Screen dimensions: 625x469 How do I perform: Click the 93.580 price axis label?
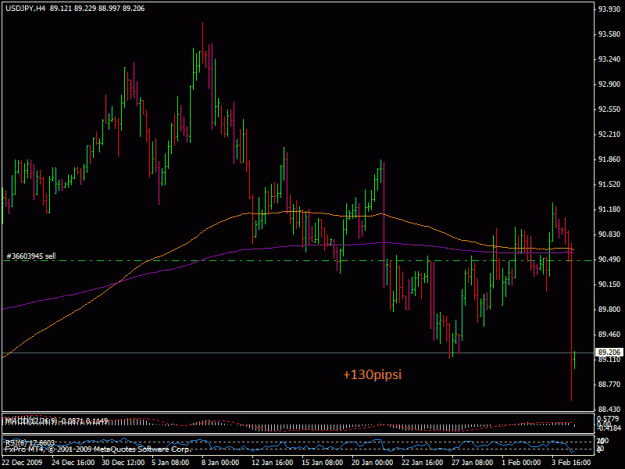[609, 34]
